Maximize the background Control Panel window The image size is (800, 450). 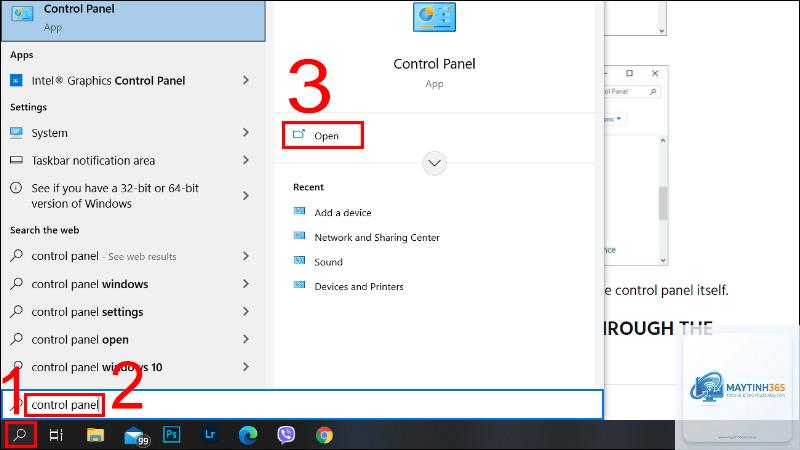pyautogui.click(x=630, y=73)
